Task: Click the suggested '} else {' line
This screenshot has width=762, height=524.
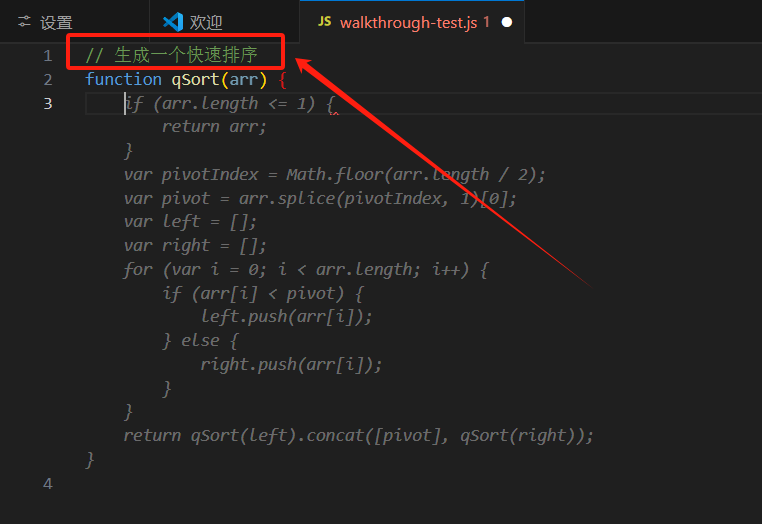Action: 200,340
